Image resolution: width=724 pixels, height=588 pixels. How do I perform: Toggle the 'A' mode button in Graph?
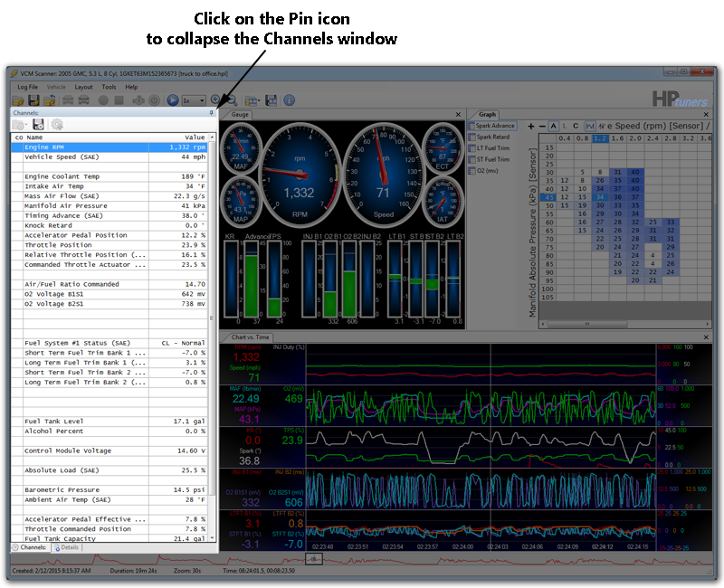(x=553, y=126)
